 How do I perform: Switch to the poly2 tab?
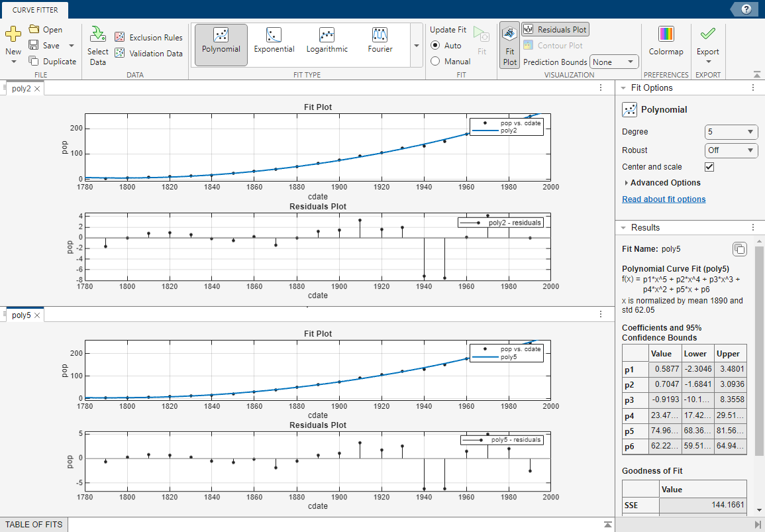point(21,88)
